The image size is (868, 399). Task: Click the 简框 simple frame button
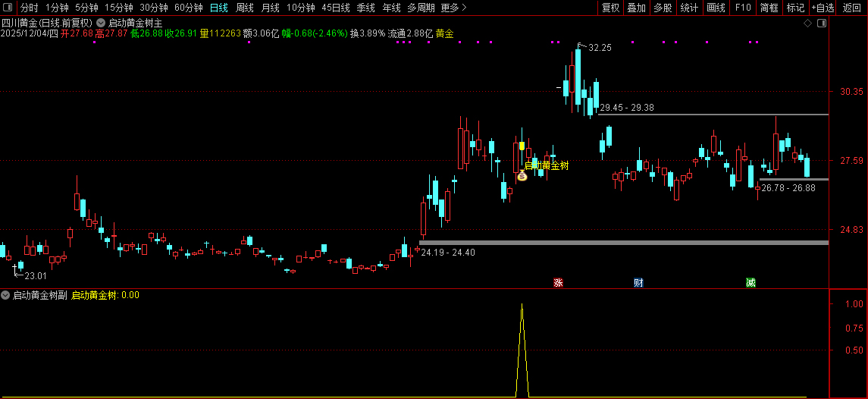coord(769,8)
